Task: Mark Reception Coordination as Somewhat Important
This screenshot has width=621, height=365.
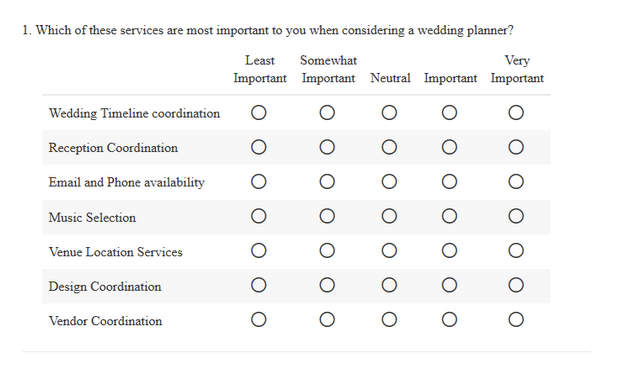Action: pos(327,147)
